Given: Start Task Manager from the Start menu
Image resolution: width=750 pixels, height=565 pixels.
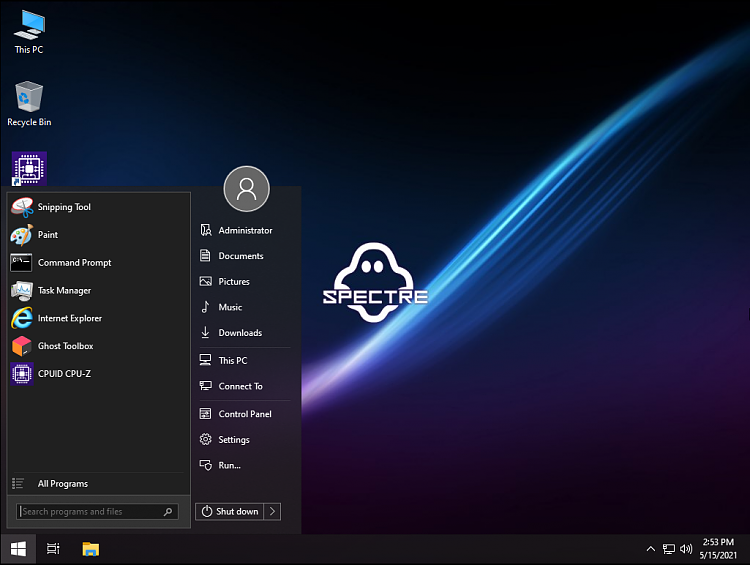Looking at the screenshot, I should 99,290.
